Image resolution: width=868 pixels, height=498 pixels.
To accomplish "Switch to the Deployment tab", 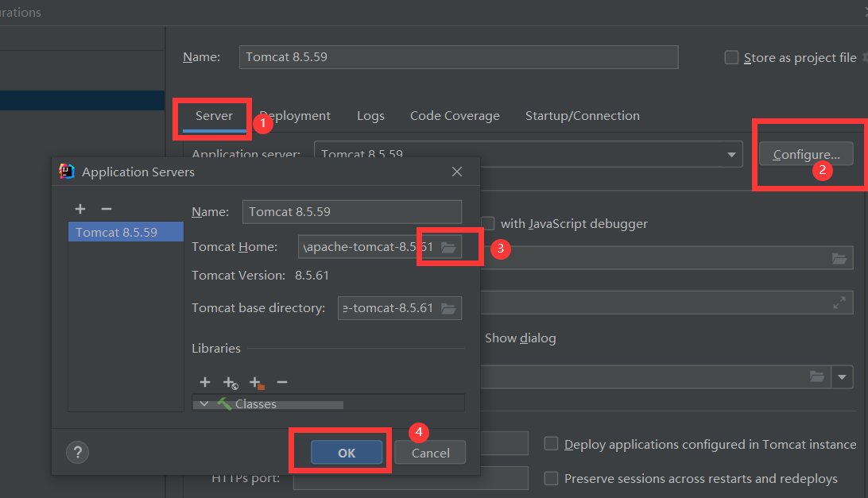I will tap(295, 116).
